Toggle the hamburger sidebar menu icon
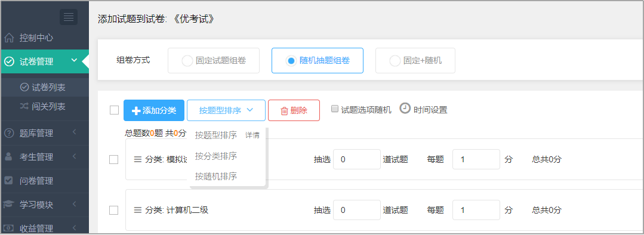This screenshot has height=235, width=644. [x=69, y=17]
